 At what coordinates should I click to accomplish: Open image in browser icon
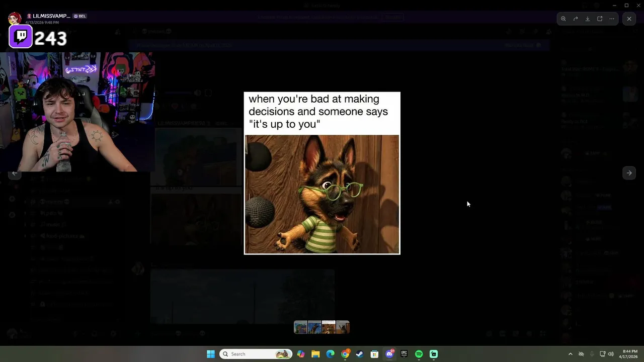600,19
